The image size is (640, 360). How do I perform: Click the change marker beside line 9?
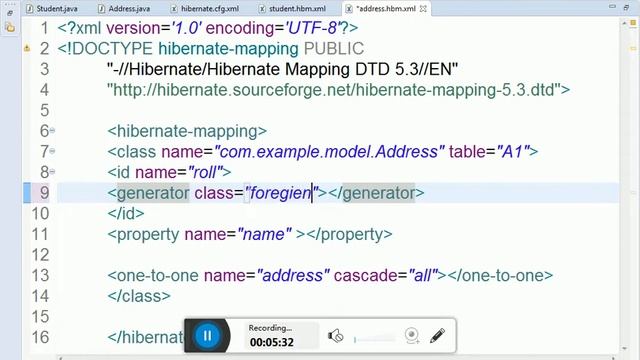click(x=27, y=193)
